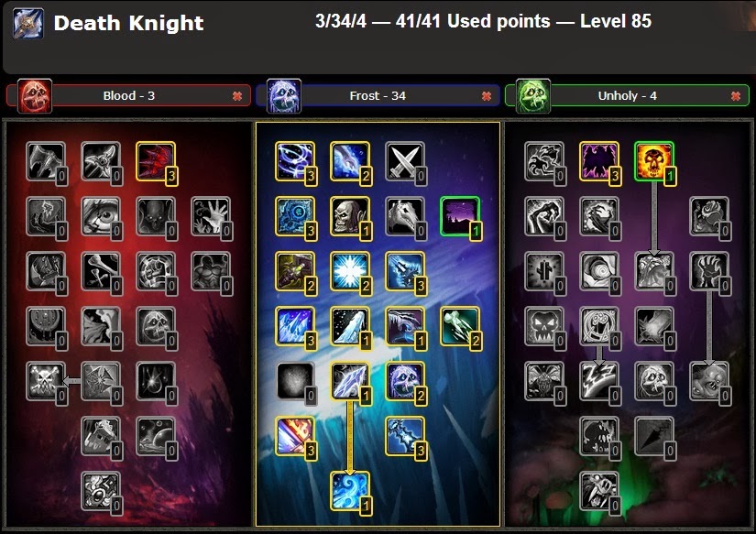Reset the Frost tree with red X

pyautogui.click(x=487, y=96)
